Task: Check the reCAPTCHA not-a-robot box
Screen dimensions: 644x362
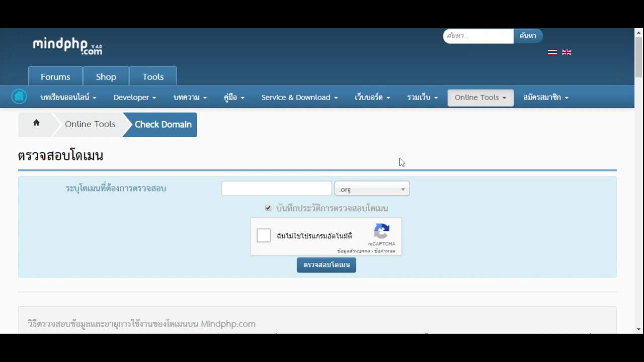Action: (x=264, y=235)
